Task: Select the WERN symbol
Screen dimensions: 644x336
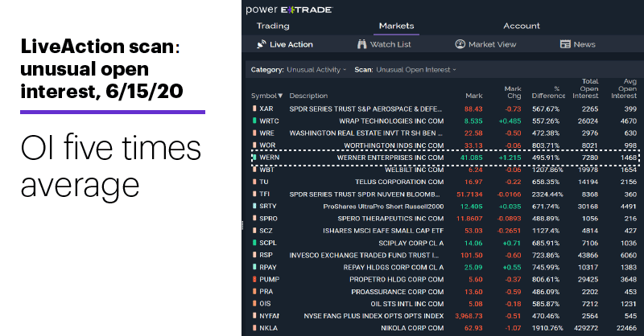Action: pyautogui.click(x=270, y=157)
